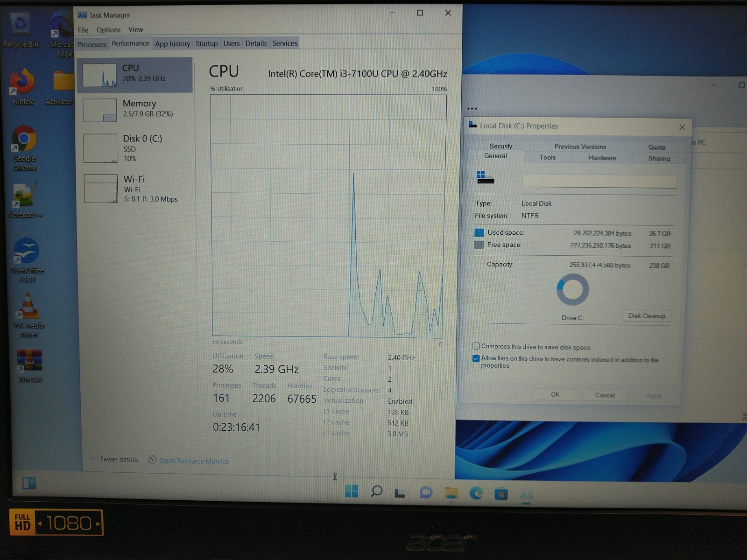Uncheck Allow files to be indexed
This screenshot has width=747, height=560.
[x=476, y=358]
